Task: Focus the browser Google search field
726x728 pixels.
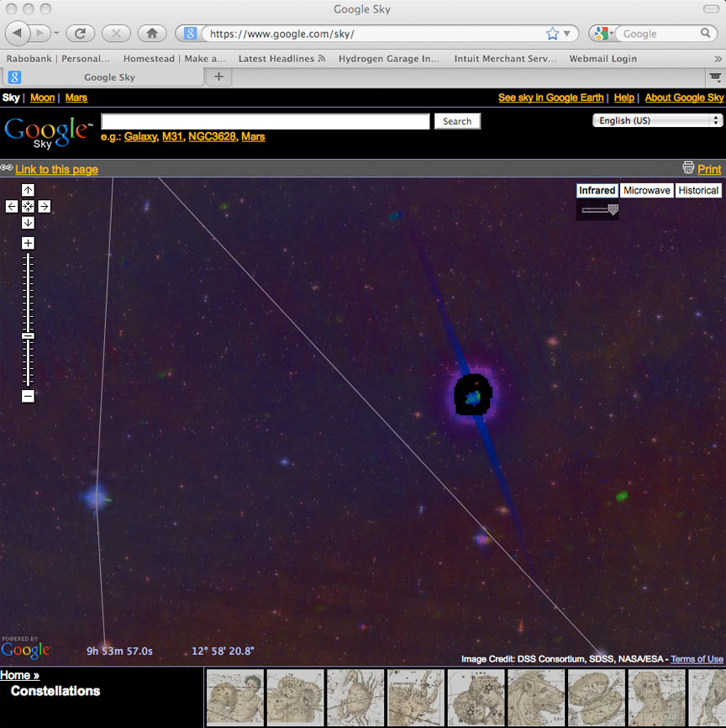Action: tap(659, 34)
